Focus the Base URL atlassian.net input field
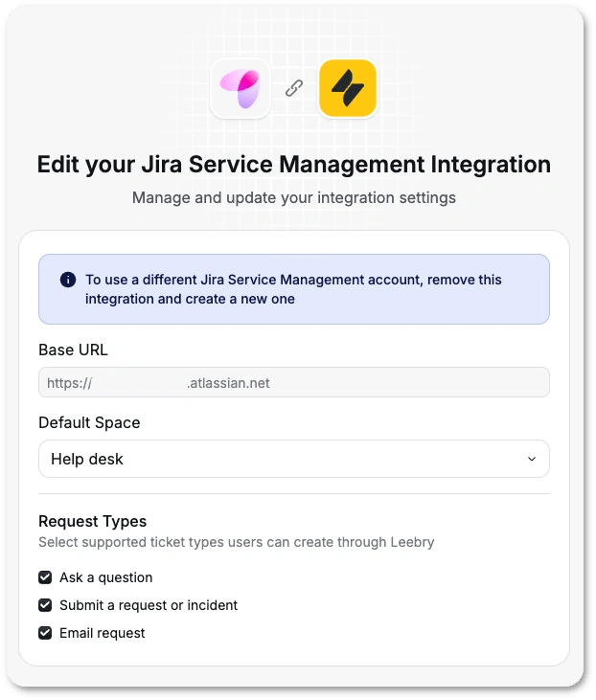The width and height of the screenshot is (596, 700). [294, 382]
